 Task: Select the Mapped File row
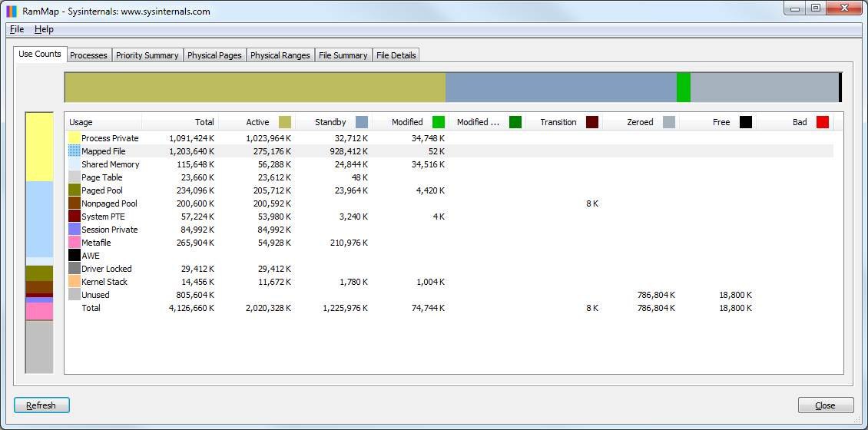[449, 151]
